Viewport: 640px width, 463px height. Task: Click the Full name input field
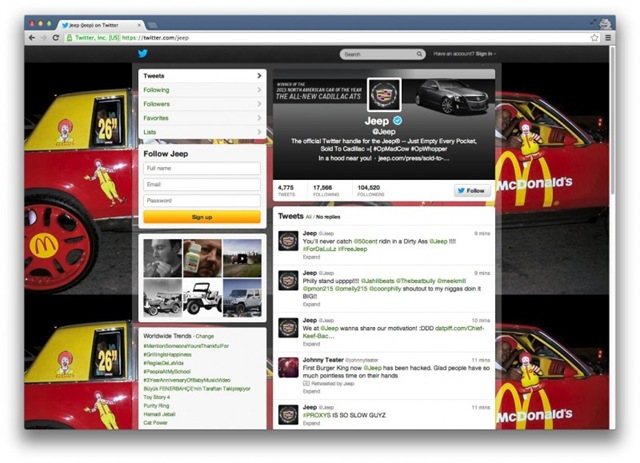click(201, 169)
